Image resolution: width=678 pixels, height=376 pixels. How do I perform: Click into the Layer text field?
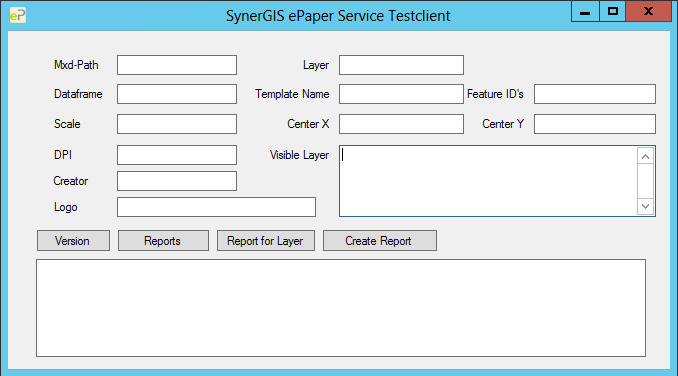401,65
